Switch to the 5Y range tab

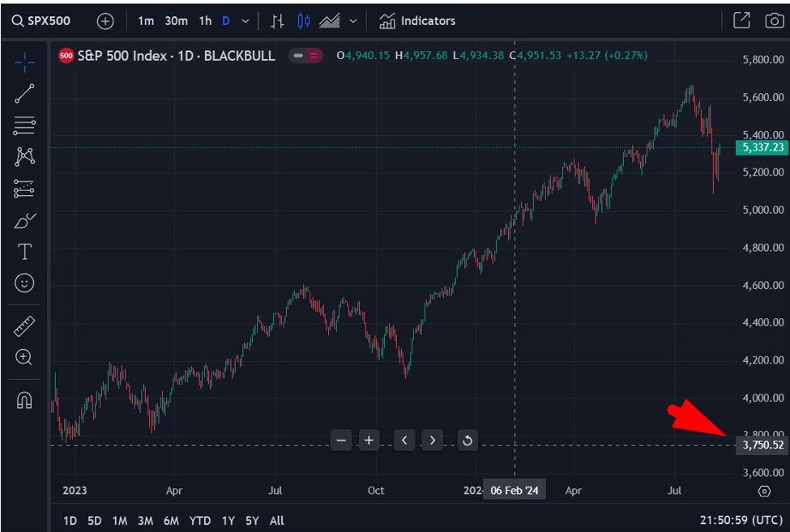tap(252, 521)
